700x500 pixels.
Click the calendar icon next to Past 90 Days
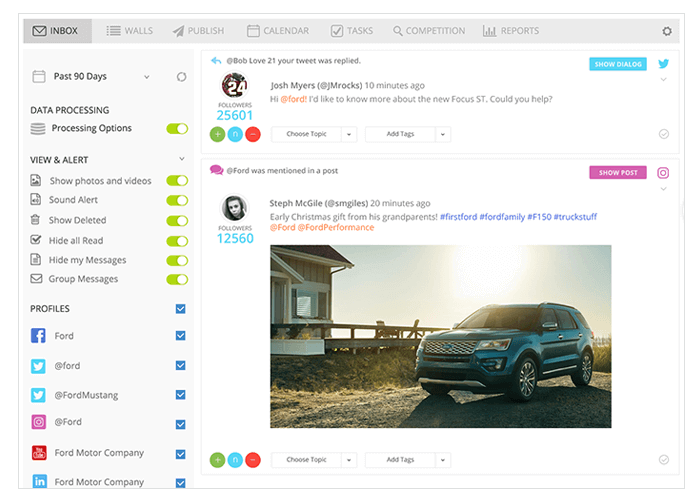(39, 76)
